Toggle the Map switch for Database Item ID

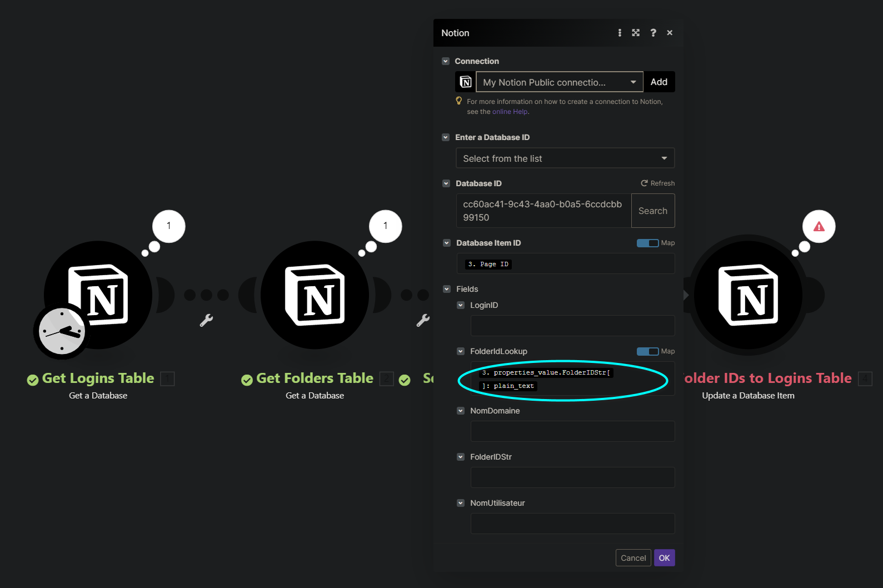(647, 243)
